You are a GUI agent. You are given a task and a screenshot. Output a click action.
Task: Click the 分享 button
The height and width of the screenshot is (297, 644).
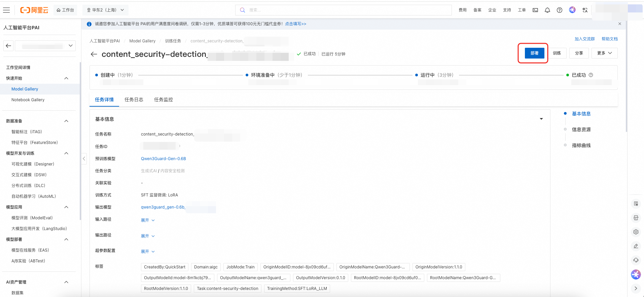tap(579, 53)
